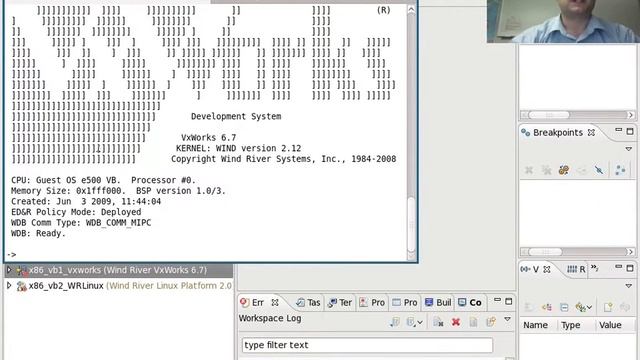Viewport: 640px width, 360px height.
Task: Close the Err log tab
Action: (x=275, y=302)
